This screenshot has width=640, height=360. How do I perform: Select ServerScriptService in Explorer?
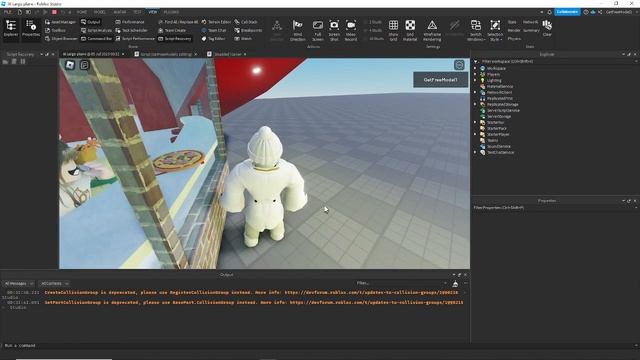tap(503, 110)
